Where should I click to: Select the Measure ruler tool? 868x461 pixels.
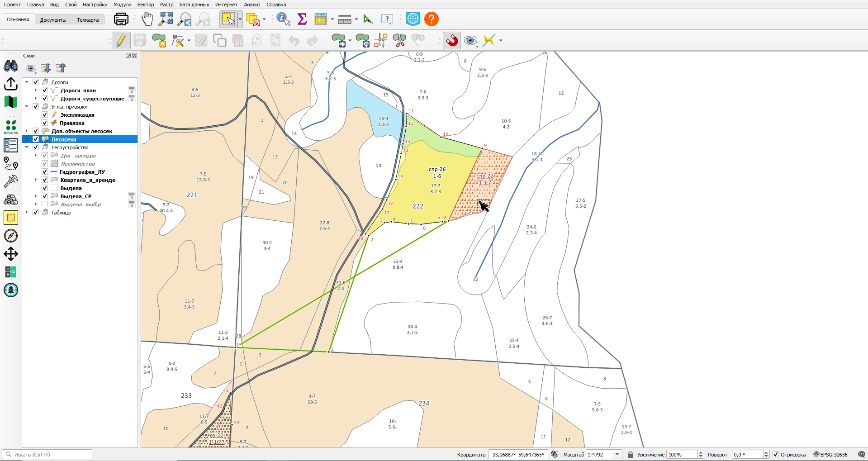pos(345,19)
